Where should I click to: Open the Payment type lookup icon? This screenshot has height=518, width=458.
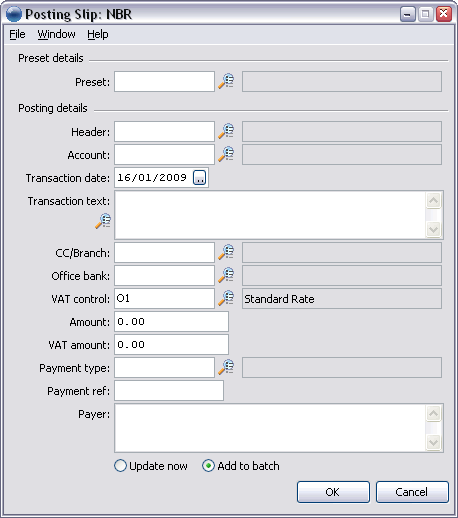coord(226,367)
